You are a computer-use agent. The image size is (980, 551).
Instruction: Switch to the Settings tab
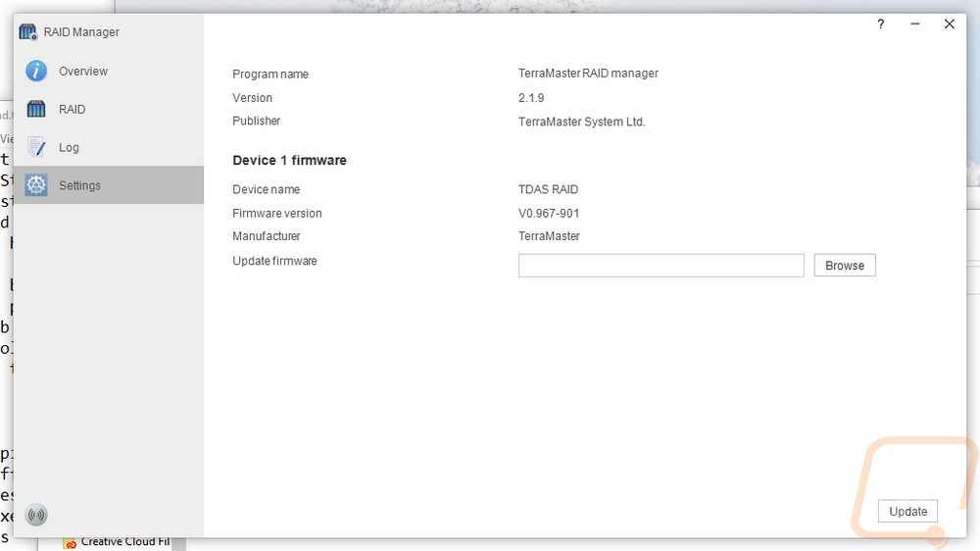[109, 185]
